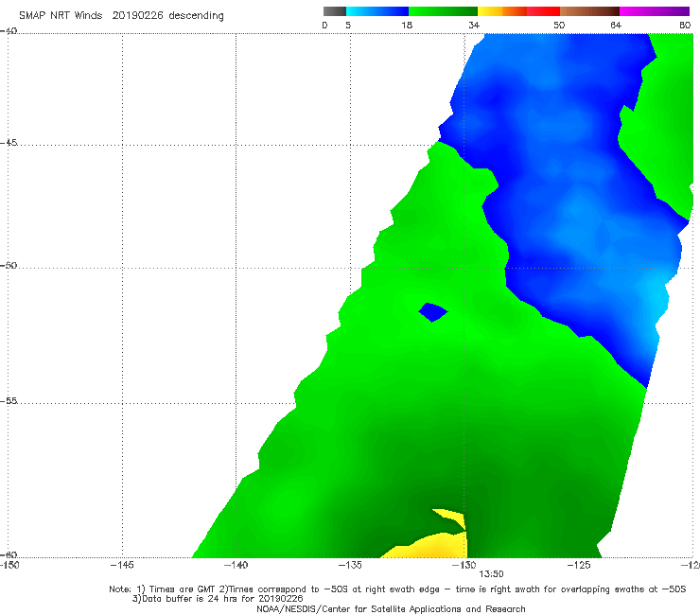This screenshot has width=700, height=615.
Task: Pick the brown segment of the color bar
Action: point(589,11)
